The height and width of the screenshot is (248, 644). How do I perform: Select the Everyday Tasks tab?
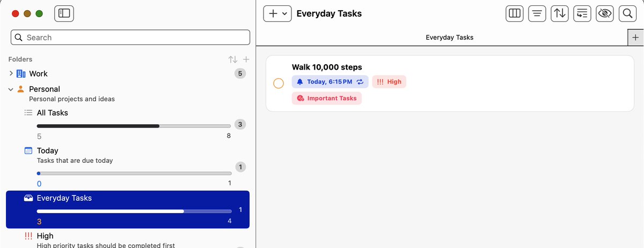[x=449, y=37]
